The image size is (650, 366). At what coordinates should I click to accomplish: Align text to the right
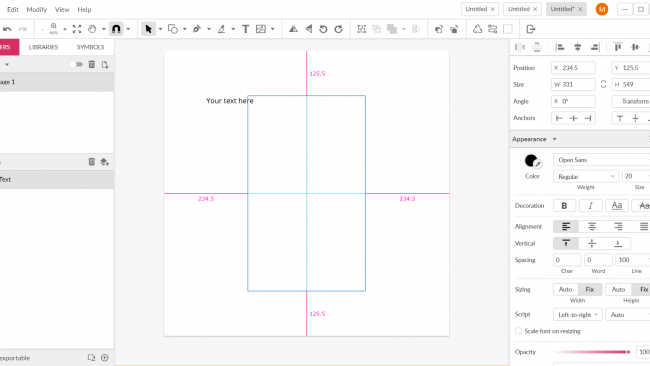[618, 226]
